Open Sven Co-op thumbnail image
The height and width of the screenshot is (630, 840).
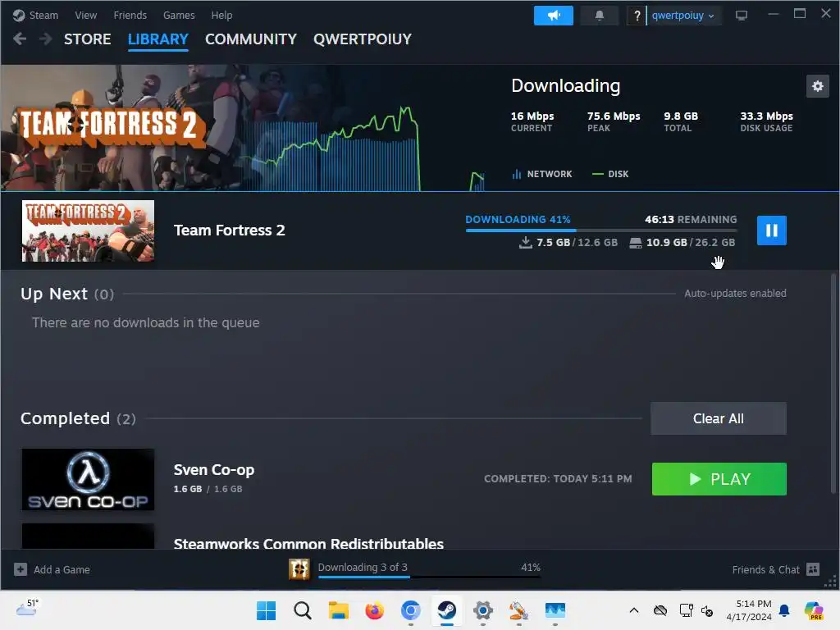(88, 479)
